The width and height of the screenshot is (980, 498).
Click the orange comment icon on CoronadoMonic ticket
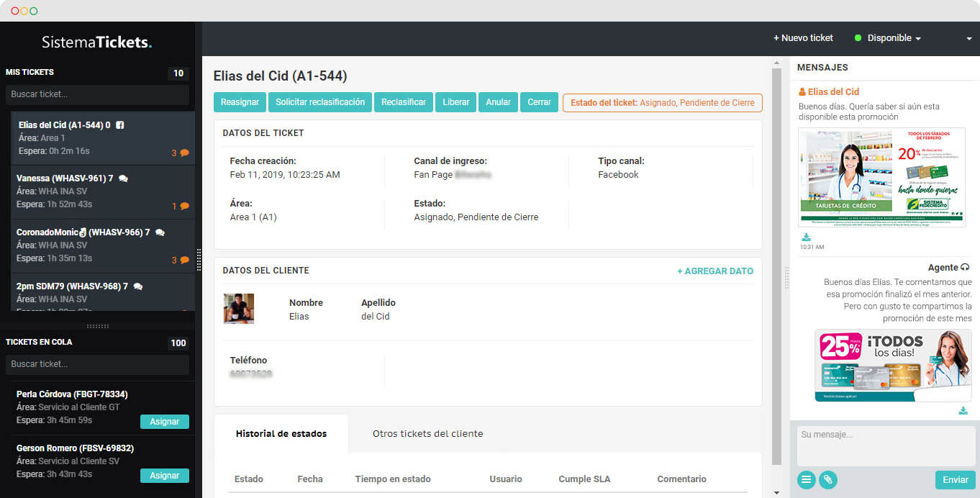(184, 260)
